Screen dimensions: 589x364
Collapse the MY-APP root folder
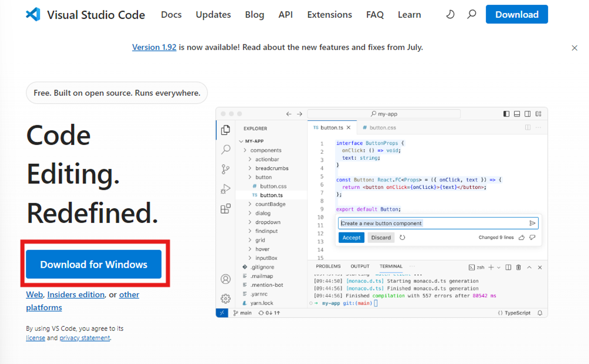[x=241, y=141]
